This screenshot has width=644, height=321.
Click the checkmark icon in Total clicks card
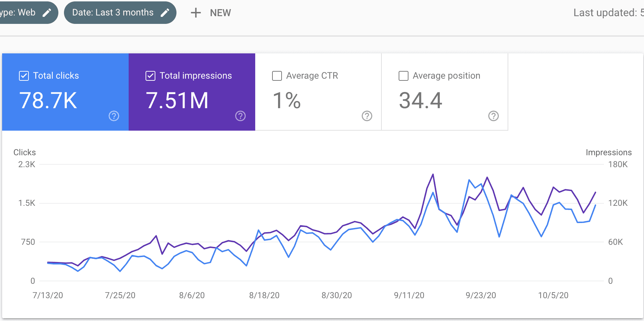[23, 76]
